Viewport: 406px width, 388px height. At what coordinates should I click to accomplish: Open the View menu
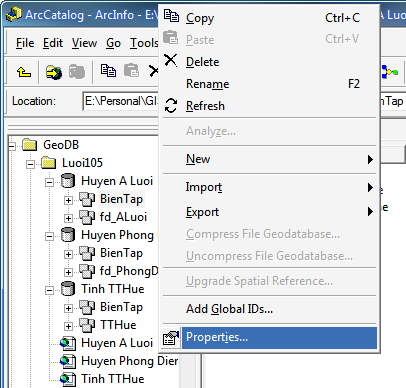[x=84, y=43]
